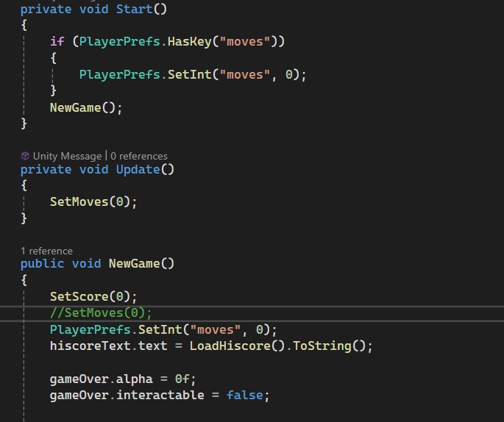Click the commented '//SetMoves(0);' line

101,312
